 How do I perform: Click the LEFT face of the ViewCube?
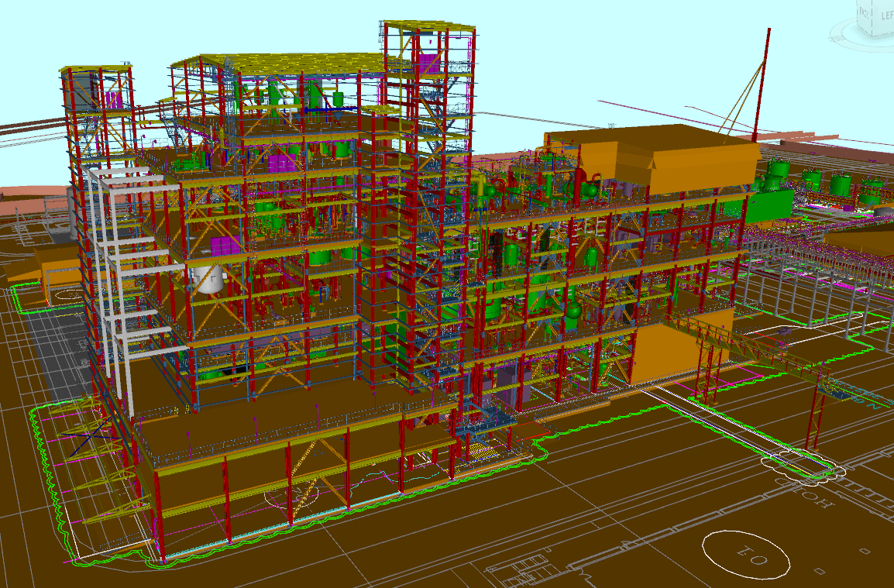(885, 15)
